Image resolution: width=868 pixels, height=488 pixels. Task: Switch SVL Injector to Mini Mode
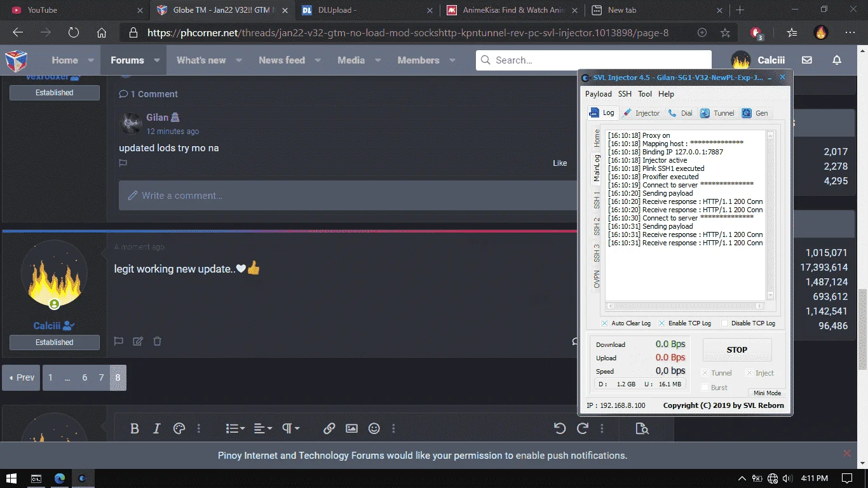[767, 393]
